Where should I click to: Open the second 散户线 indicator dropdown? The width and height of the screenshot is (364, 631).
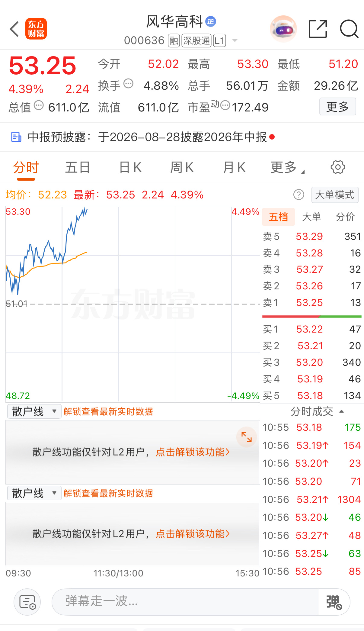[34, 493]
